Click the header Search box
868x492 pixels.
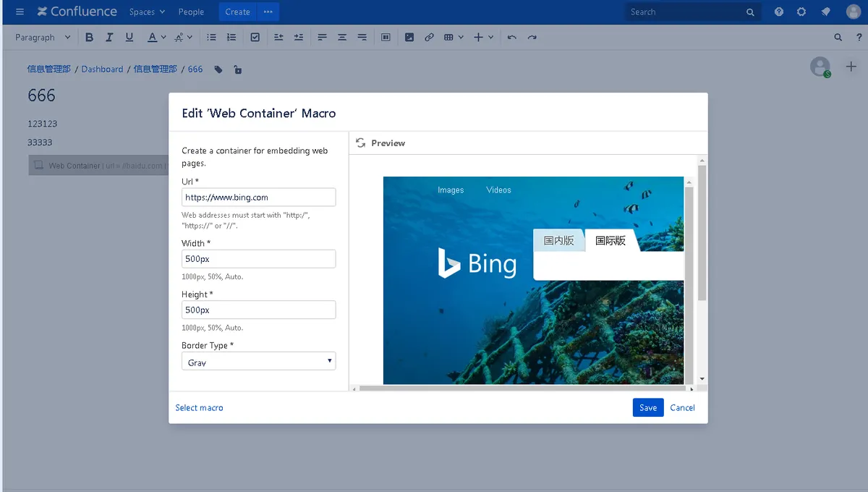(x=692, y=12)
